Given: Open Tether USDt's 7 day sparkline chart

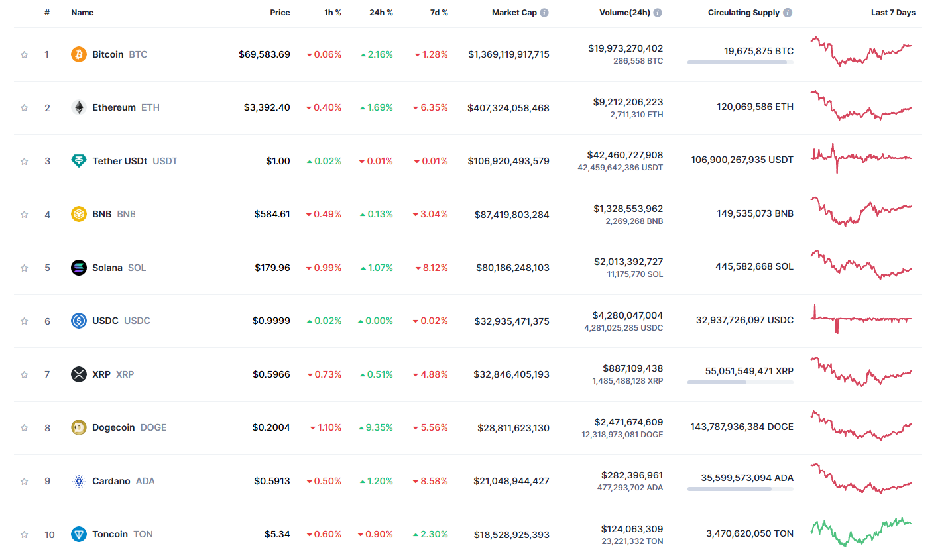Looking at the screenshot, I should (x=861, y=158).
